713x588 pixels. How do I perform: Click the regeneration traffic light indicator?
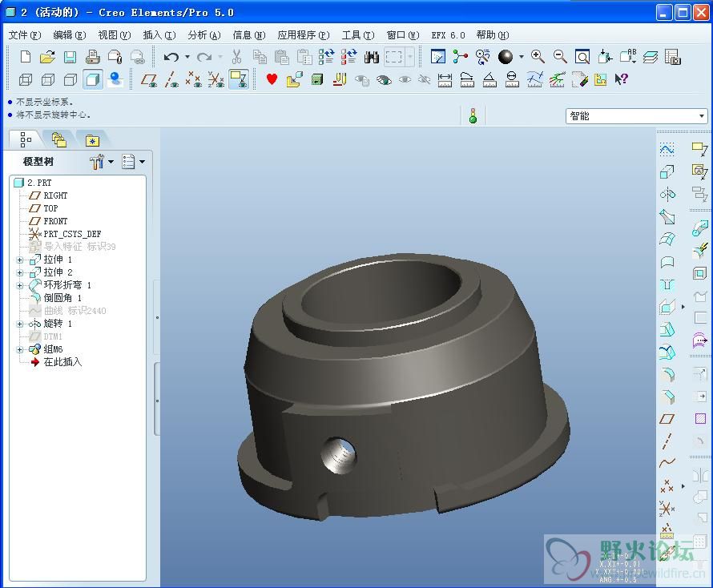pos(473,115)
